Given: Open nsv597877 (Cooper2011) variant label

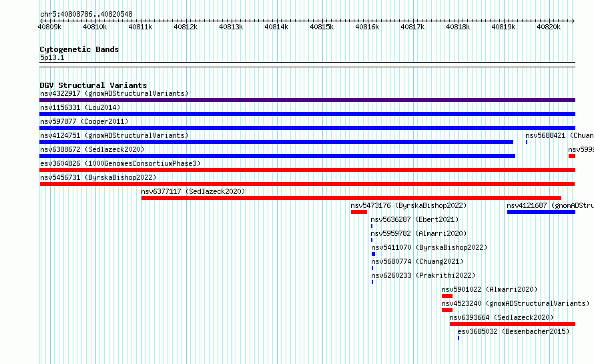Looking at the screenshot, I should pyautogui.click(x=84, y=121).
